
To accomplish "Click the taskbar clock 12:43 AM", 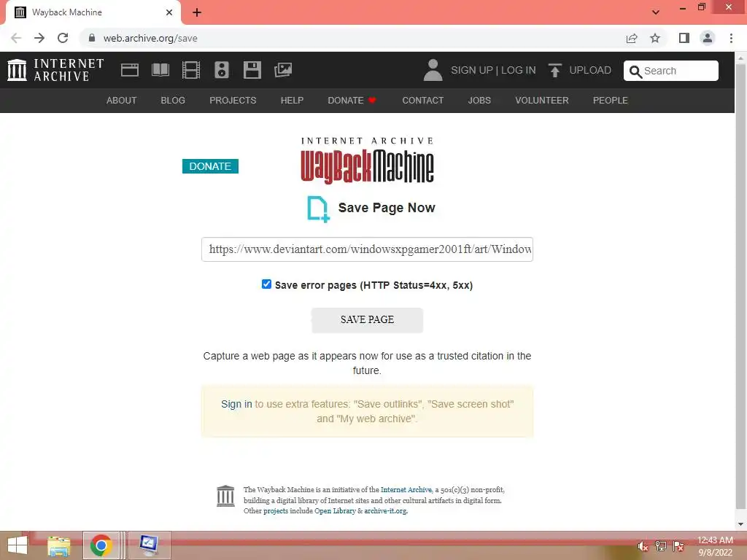I will click(x=715, y=540).
